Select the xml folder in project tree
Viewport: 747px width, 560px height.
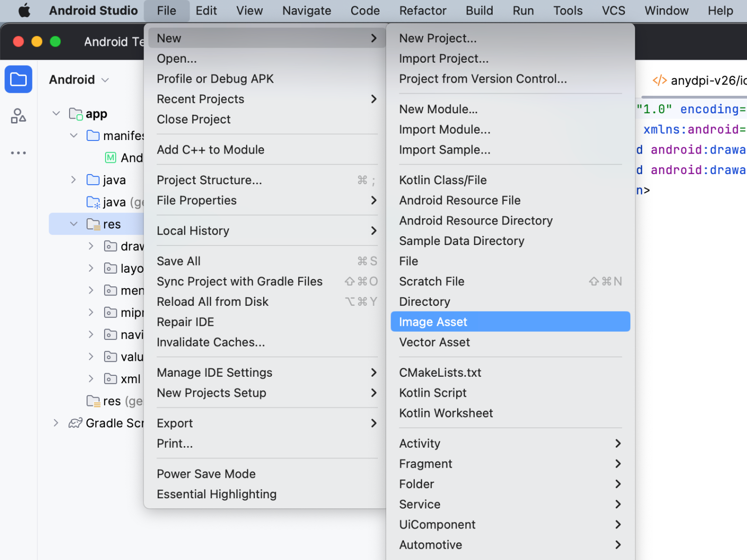pos(130,379)
